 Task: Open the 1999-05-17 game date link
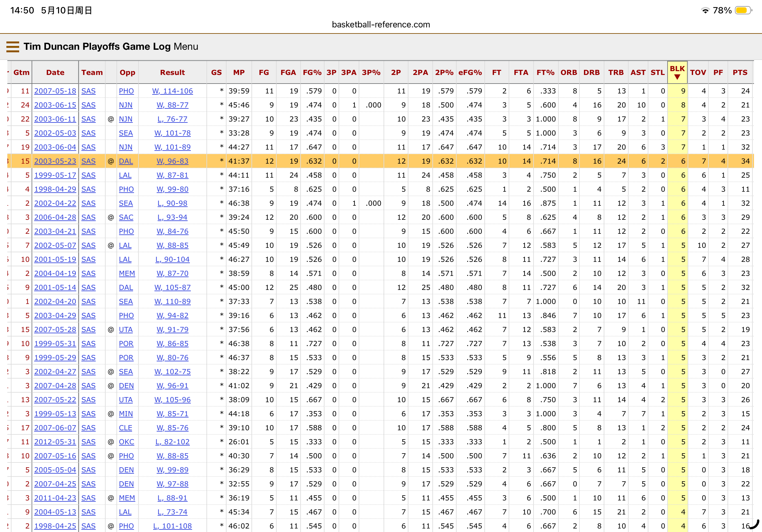55,175
